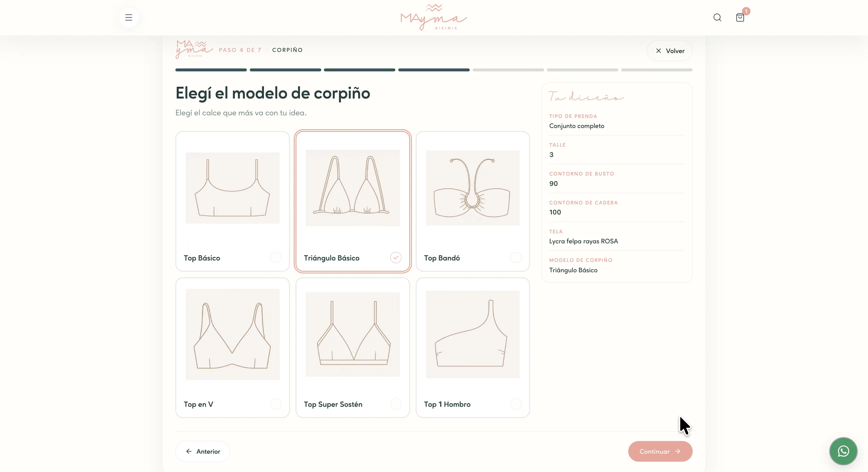
Task: Open the hamburger menu
Action: click(128, 17)
